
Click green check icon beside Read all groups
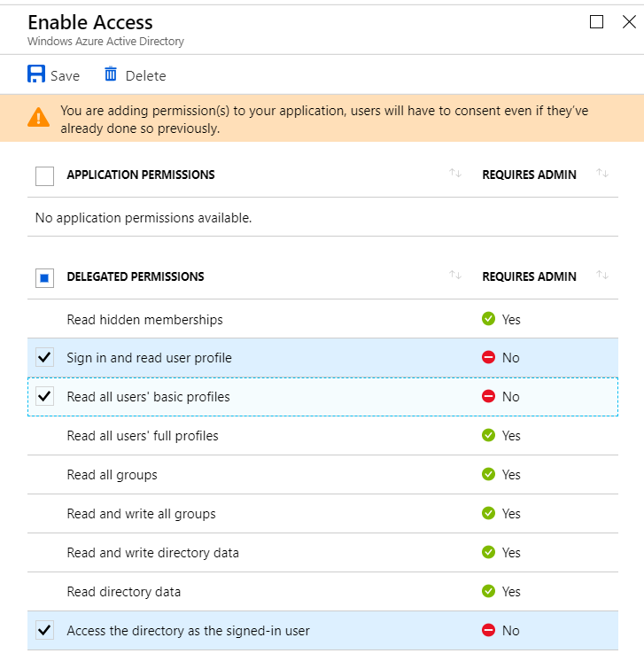(488, 475)
